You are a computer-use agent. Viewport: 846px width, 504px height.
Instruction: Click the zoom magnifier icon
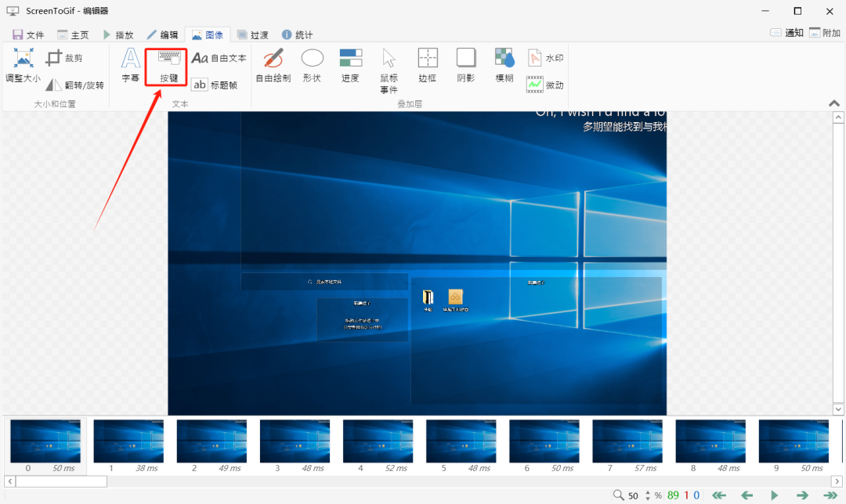click(x=618, y=495)
